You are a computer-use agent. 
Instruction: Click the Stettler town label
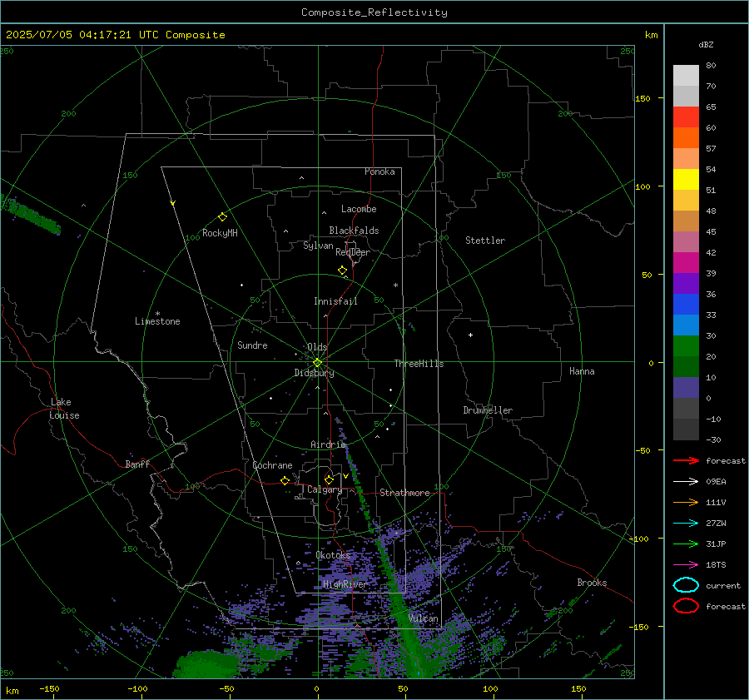coord(485,241)
